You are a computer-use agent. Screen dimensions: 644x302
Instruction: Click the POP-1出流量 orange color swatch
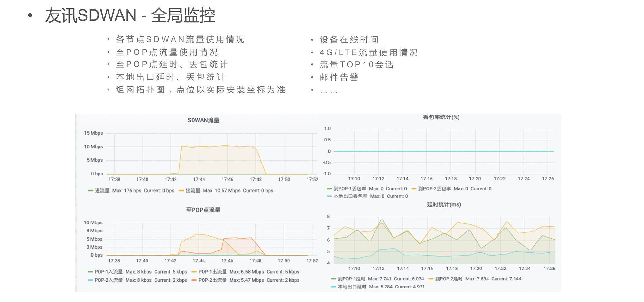194,272
